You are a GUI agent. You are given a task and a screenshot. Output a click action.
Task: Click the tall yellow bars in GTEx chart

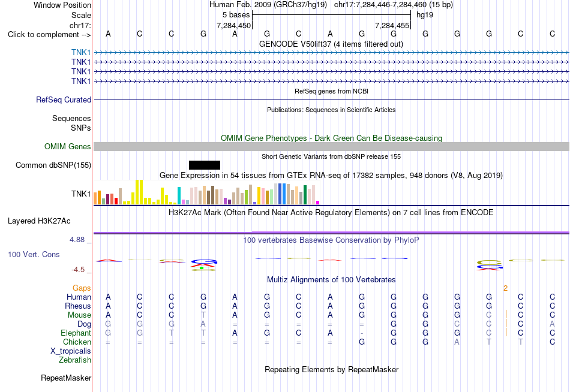click(139, 192)
